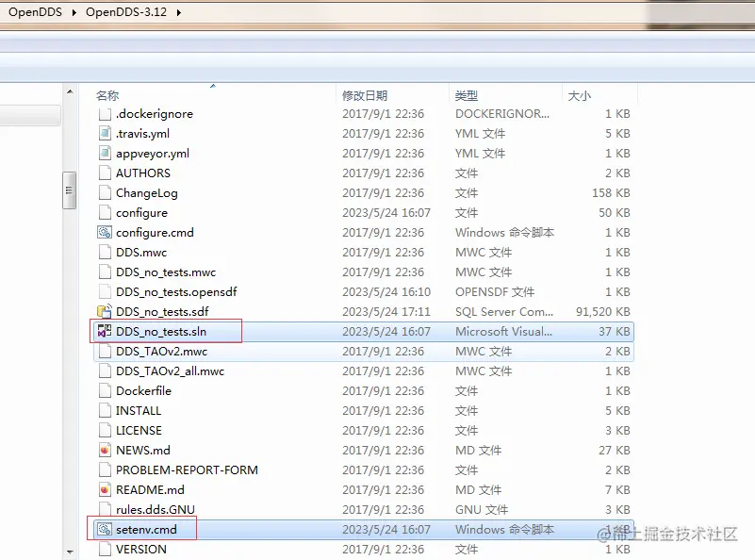
Task: Navigate to the OpenDDS breadcrumb item
Action: coord(35,13)
